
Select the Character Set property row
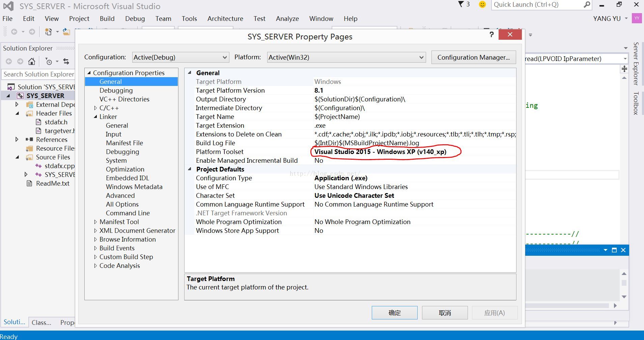pos(356,195)
